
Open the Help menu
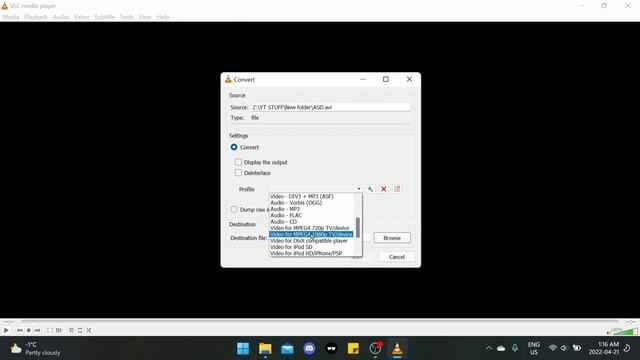tap(162, 17)
